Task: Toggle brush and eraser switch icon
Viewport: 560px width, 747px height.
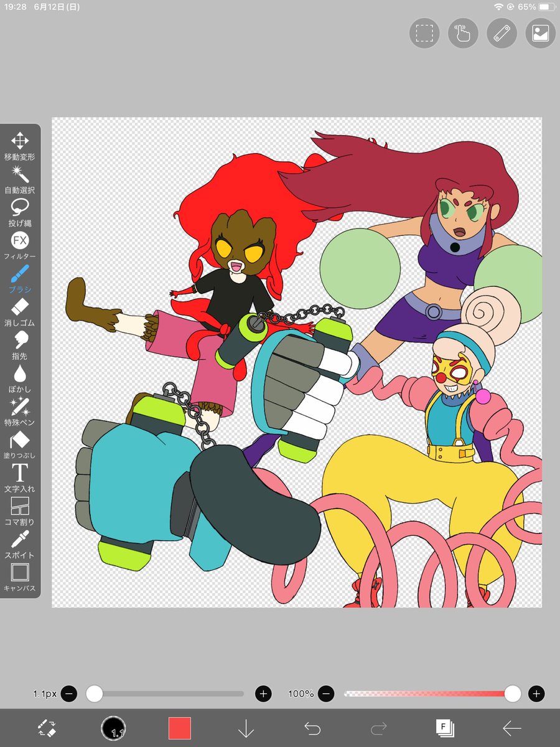Action: 47,728
